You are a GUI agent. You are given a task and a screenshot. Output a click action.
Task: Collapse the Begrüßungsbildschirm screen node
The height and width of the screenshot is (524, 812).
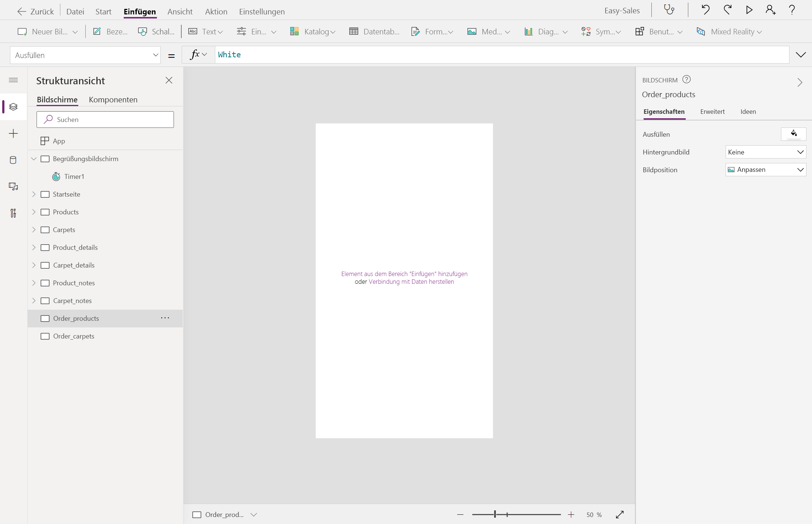34,159
